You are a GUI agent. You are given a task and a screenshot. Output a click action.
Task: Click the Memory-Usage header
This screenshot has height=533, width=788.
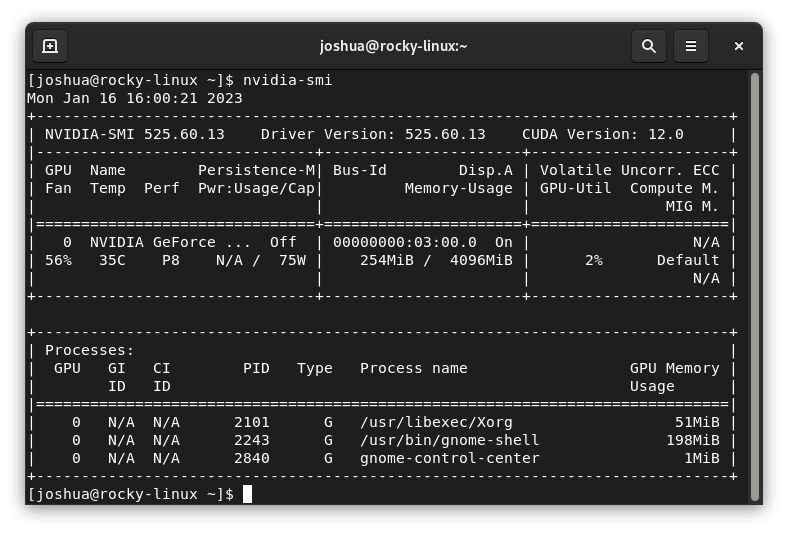(458, 188)
